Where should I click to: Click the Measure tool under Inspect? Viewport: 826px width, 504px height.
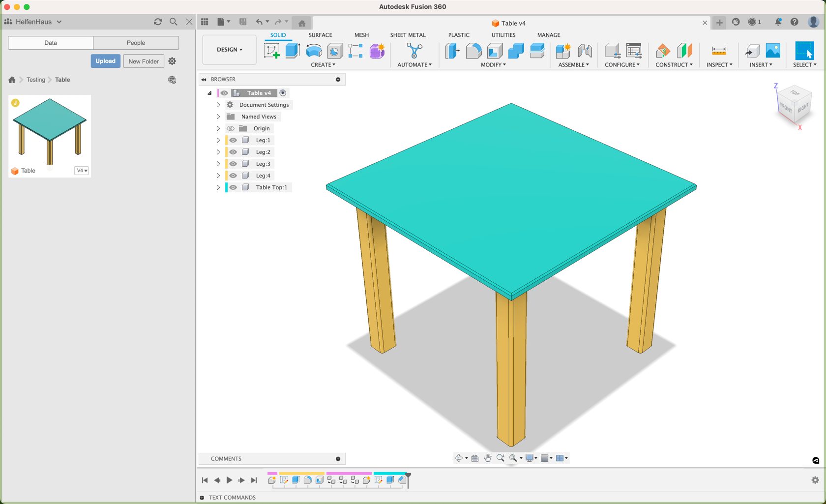[719, 51]
